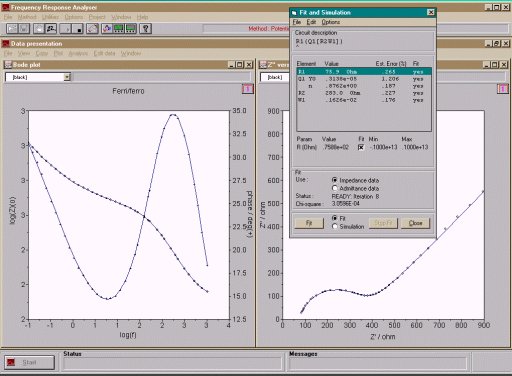Click the magenta marker icon on Bode plot
This screenshot has height=376, width=512.
tap(248, 89)
